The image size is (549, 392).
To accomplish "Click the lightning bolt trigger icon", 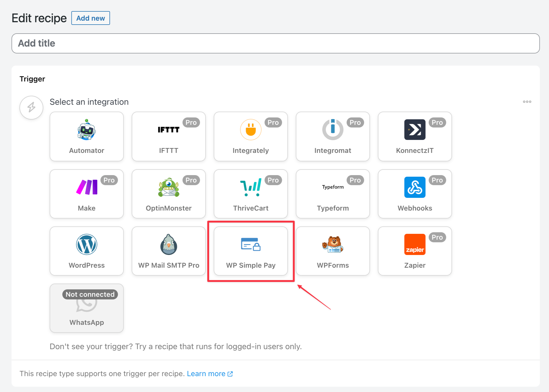I will coord(31,107).
